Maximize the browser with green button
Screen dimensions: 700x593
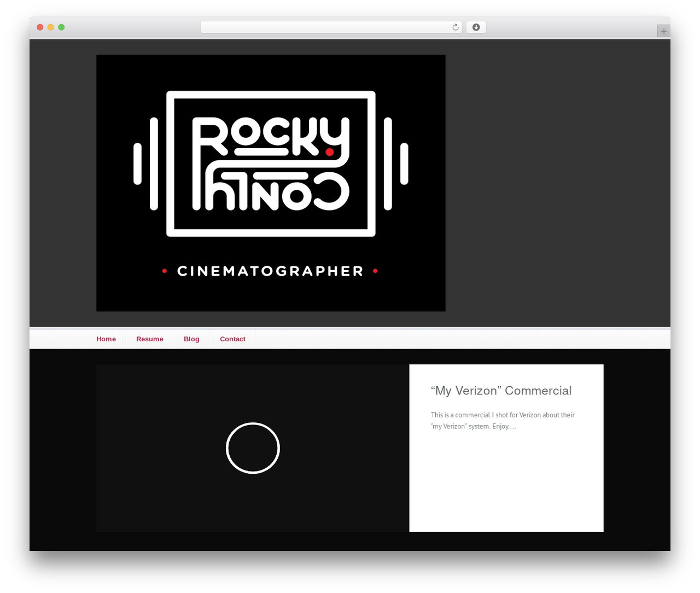(x=61, y=27)
